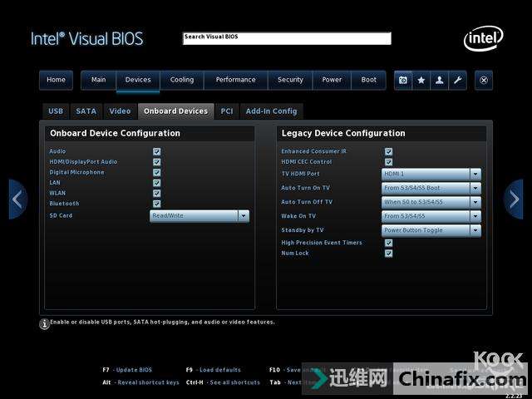Viewport: 532px width, 399px height.
Task: Open Auto Turn On TV dropdown
Action: click(431, 188)
